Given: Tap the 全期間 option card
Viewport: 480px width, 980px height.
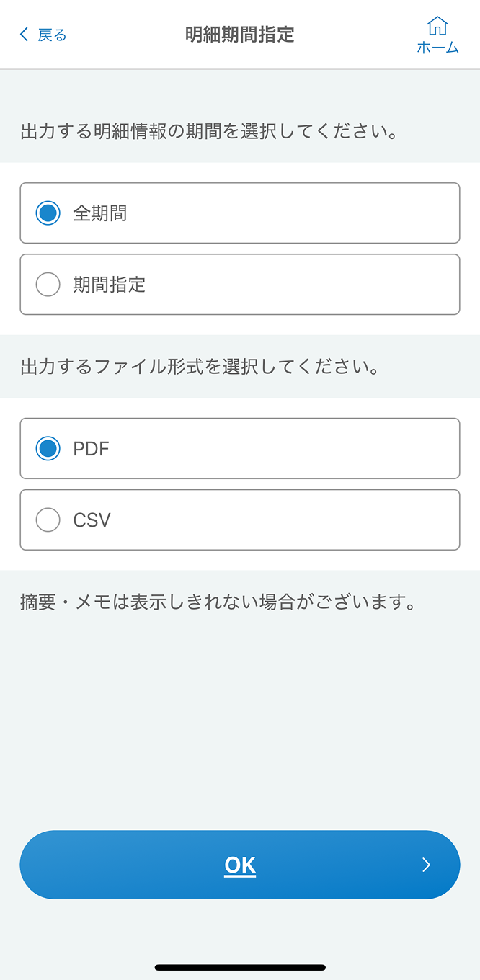Looking at the screenshot, I should [240, 213].
